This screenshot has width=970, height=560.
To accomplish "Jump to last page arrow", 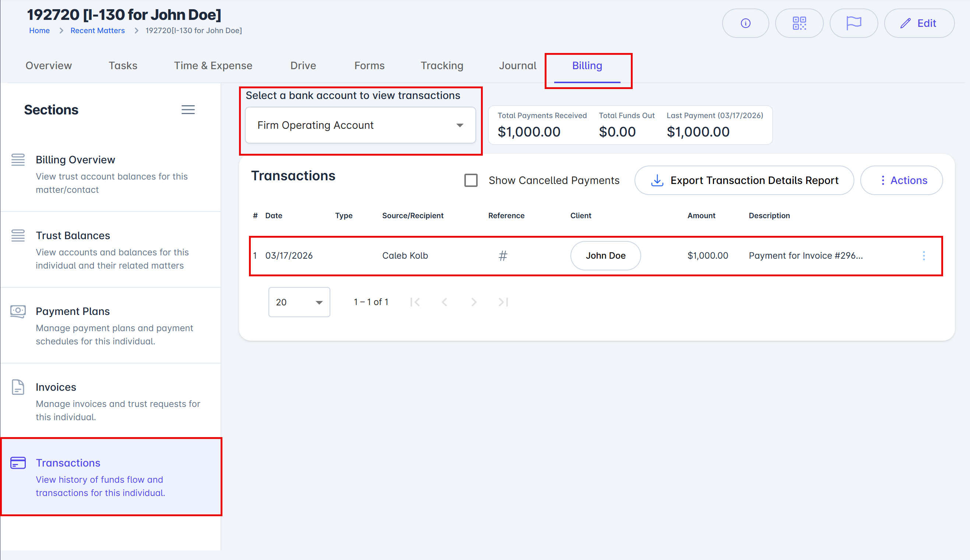I will [x=503, y=302].
